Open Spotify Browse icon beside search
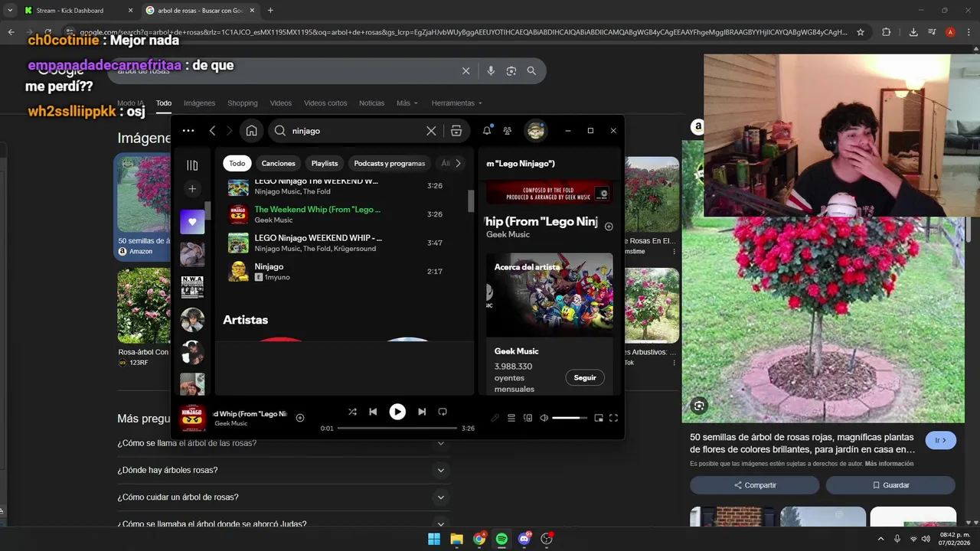The image size is (980, 551). coord(456,131)
